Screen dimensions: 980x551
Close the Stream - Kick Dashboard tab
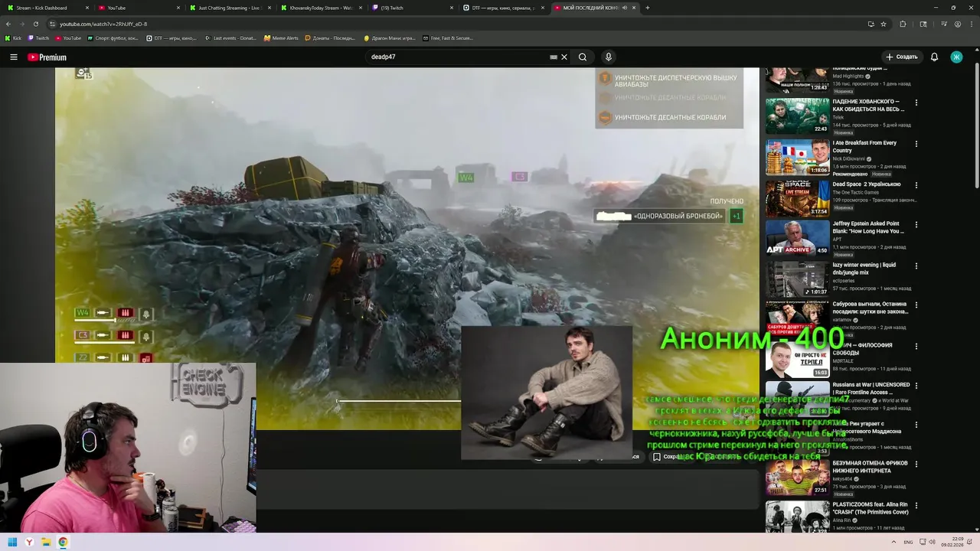pyautogui.click(x=87, y=8)
